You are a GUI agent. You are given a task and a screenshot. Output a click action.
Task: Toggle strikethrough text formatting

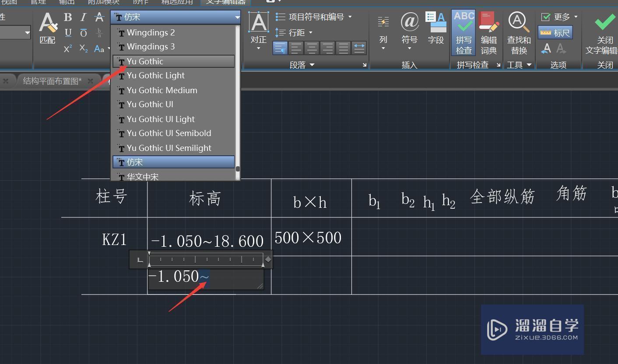tap(99, 17)
